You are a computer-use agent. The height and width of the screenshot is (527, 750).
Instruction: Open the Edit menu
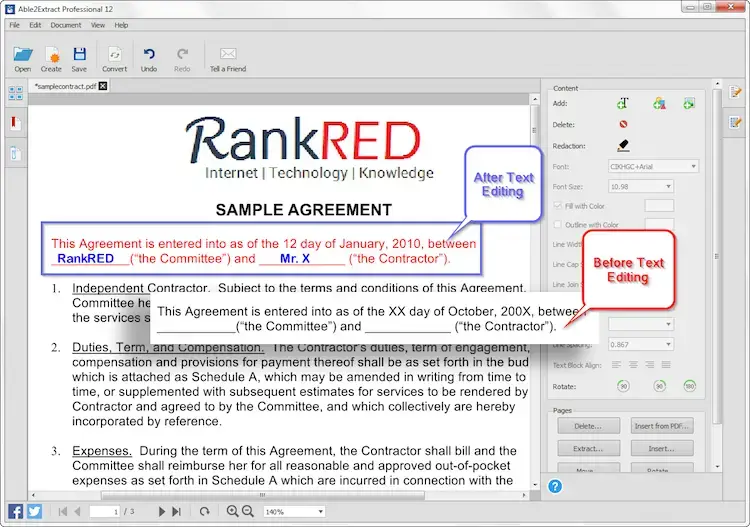pyautogui.click(x=35, y=25)
